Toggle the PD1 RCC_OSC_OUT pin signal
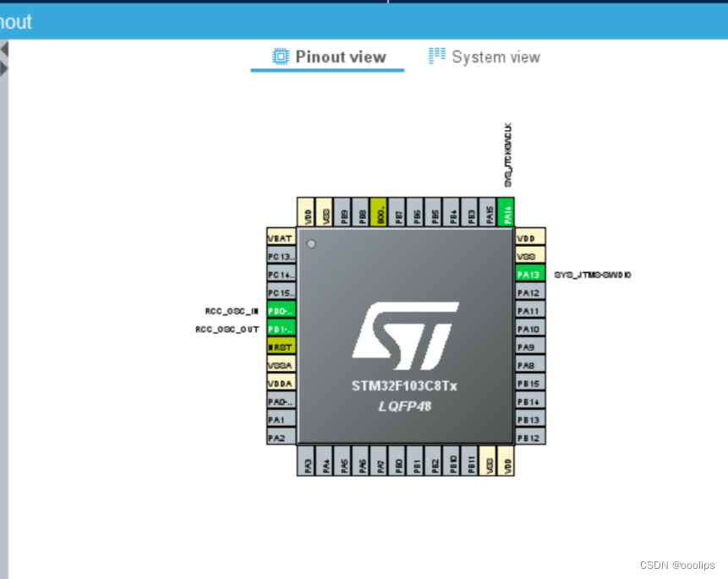 [x=279, y=329]
